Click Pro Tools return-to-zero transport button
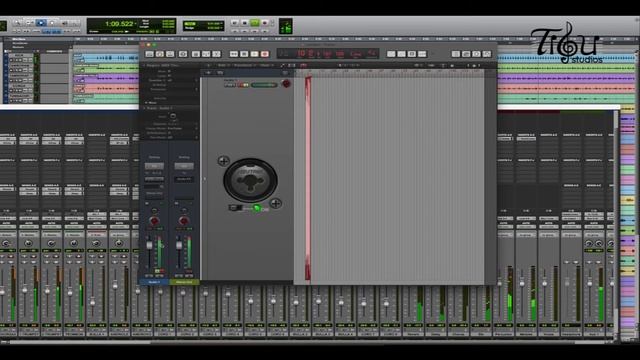Viewport: 640px width, 360px height. click(235, 22)
